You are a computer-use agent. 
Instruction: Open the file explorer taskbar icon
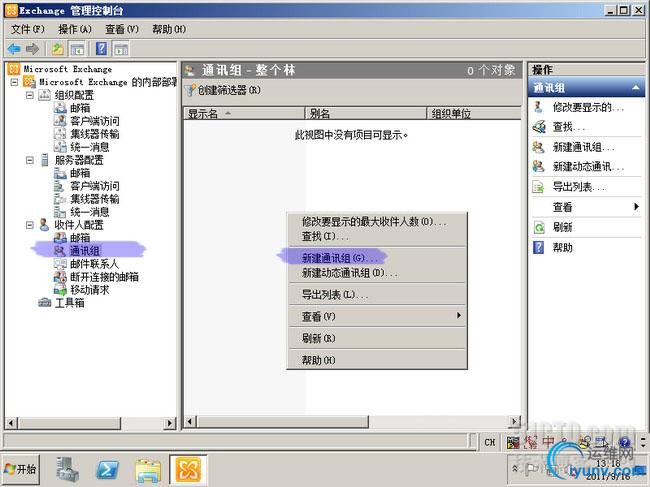(148, 470)
